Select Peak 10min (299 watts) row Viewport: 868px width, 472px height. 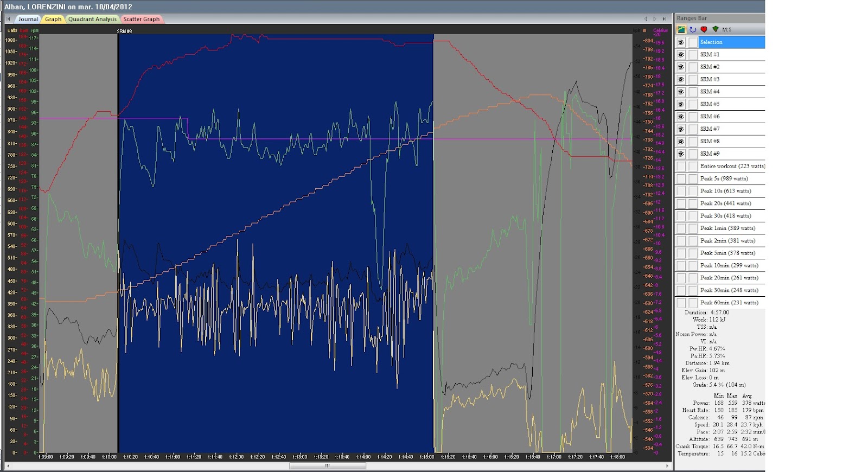pos(720,266)
